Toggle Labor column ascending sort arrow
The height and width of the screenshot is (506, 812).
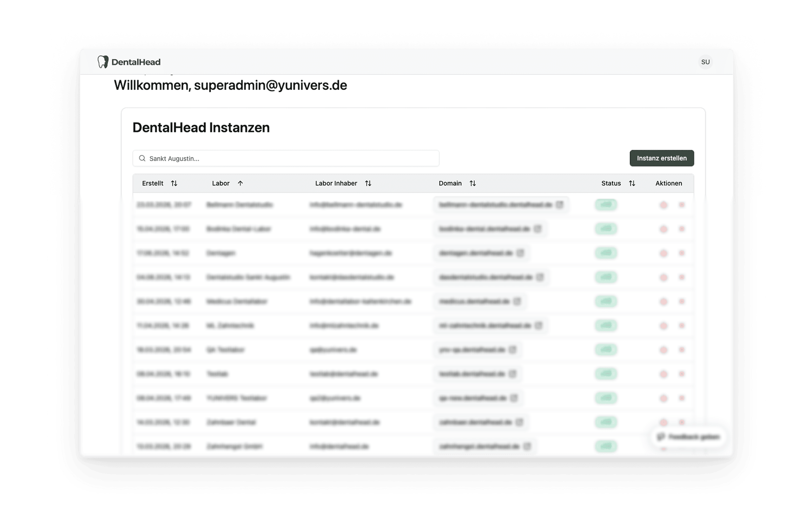coord(240,183)
